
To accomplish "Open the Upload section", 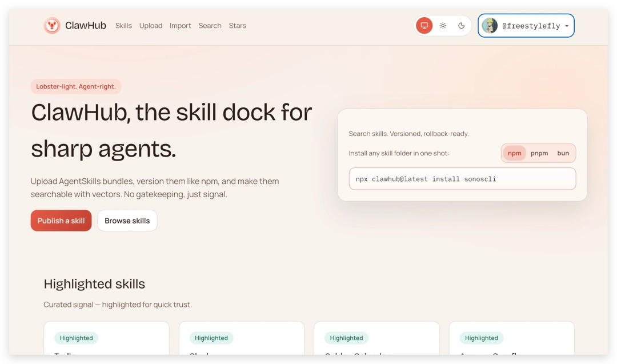I will tap(151, 26).
